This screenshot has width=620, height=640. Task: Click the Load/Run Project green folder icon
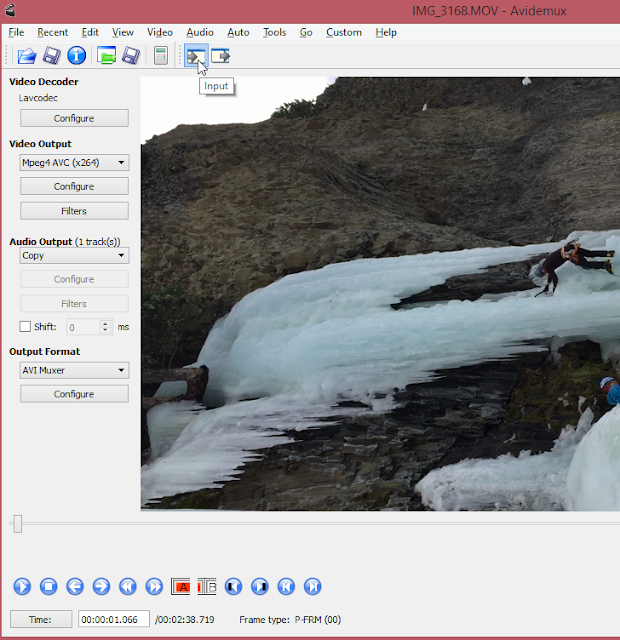click(106, 56)
